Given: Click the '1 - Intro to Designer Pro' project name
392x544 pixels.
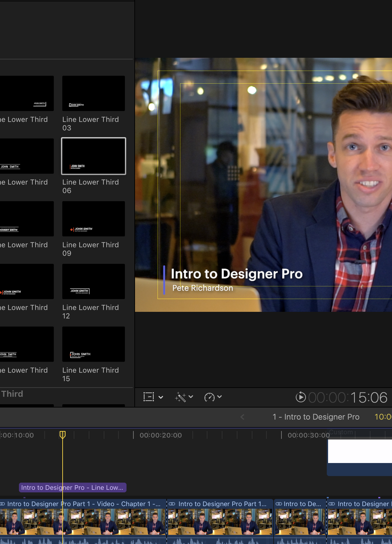Looking at the screenshot, I should (316, 417).
